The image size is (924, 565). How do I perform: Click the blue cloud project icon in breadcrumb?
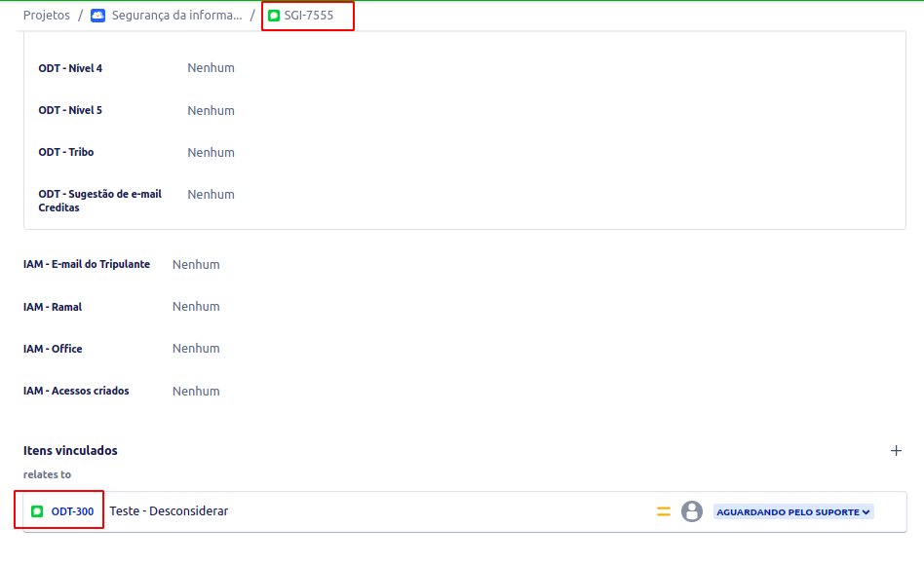97,16
